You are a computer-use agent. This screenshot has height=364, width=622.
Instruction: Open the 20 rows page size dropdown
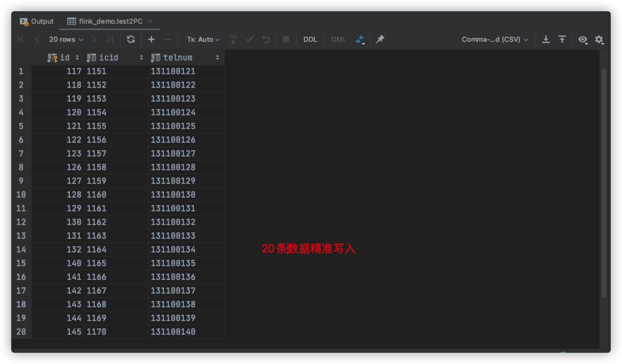point(66,40)
